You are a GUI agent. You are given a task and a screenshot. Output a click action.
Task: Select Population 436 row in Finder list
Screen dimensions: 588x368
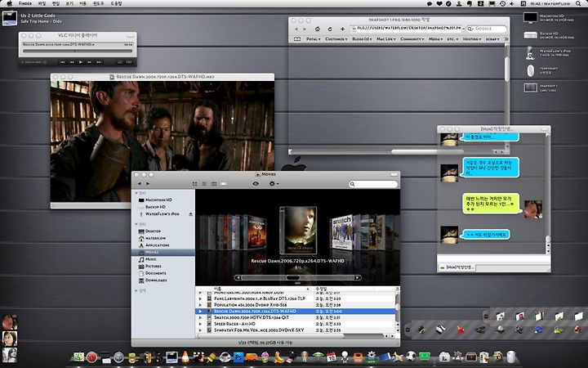tap(296, 305)
